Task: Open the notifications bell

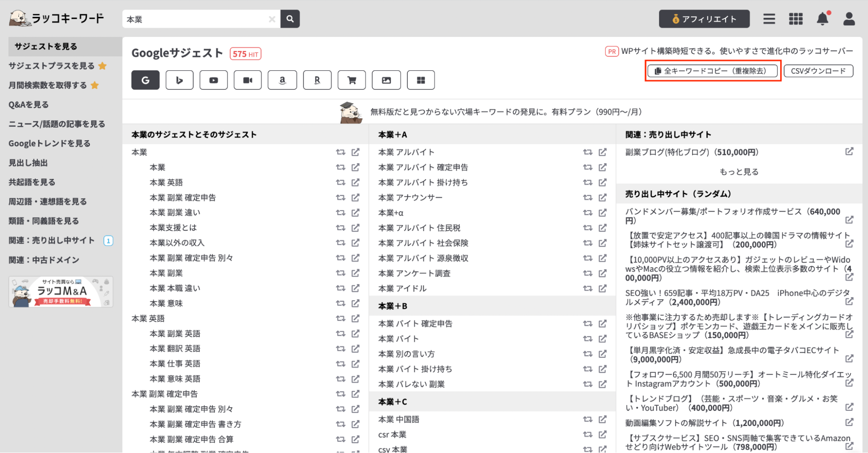Action: click(822, 19)
